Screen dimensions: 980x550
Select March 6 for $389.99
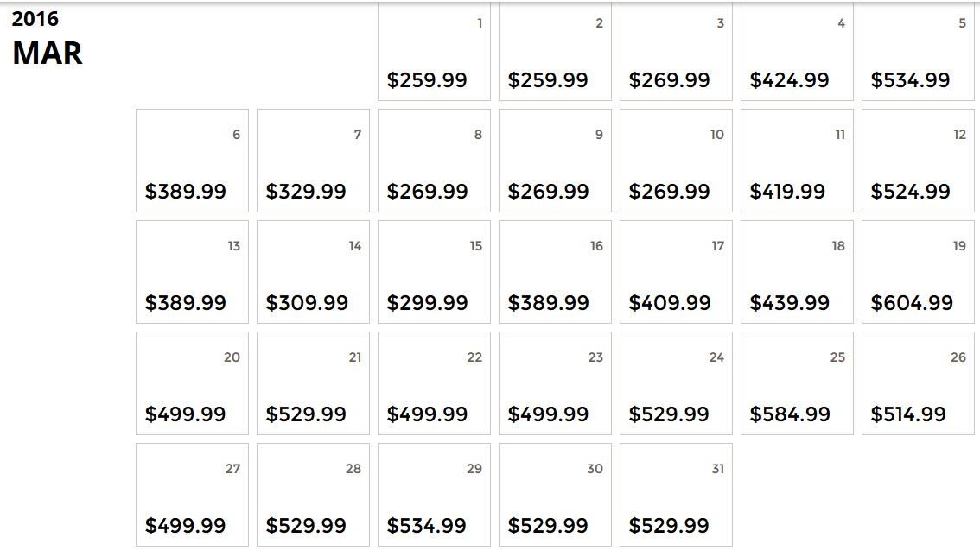[x=192, y=161]
